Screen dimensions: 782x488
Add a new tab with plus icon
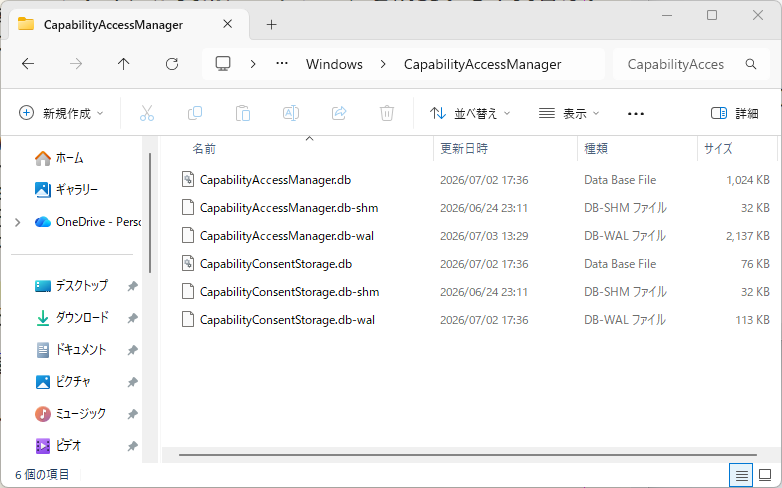point(271,24)
